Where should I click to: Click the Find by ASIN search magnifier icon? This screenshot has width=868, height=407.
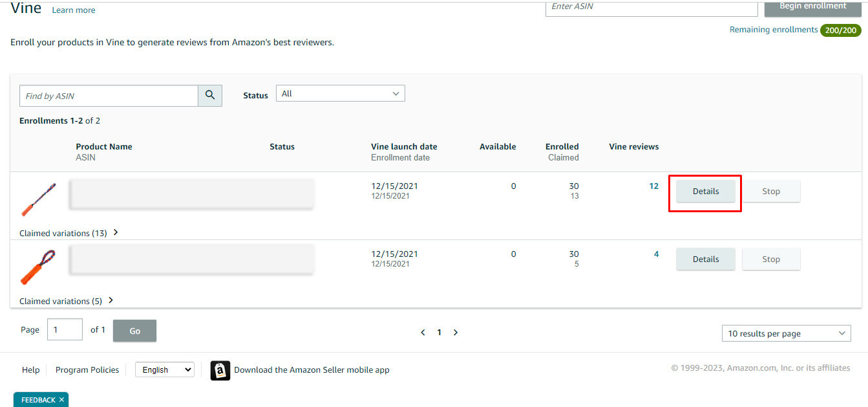(209, 95)
